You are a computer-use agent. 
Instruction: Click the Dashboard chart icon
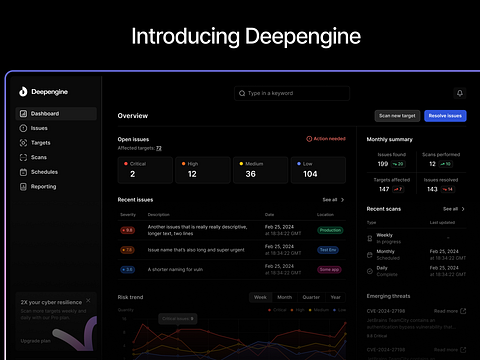[x=23, y=114]
